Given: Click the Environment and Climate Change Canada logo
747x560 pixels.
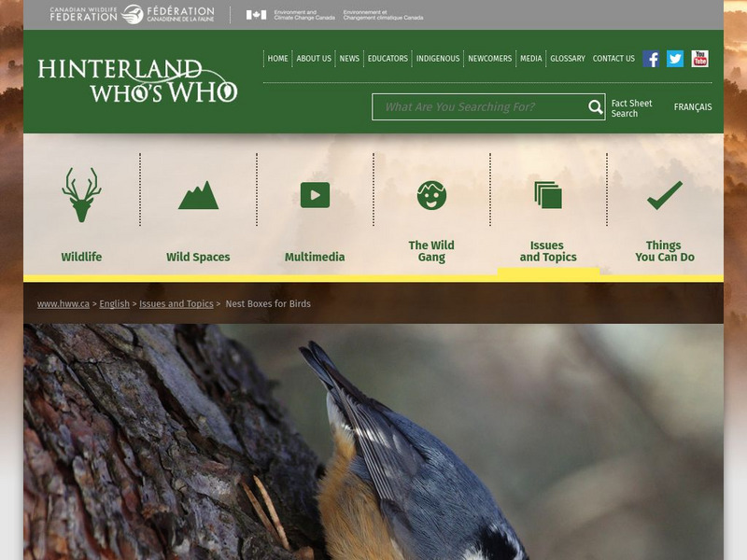Looking at the screenshot, I should (334, 15).
